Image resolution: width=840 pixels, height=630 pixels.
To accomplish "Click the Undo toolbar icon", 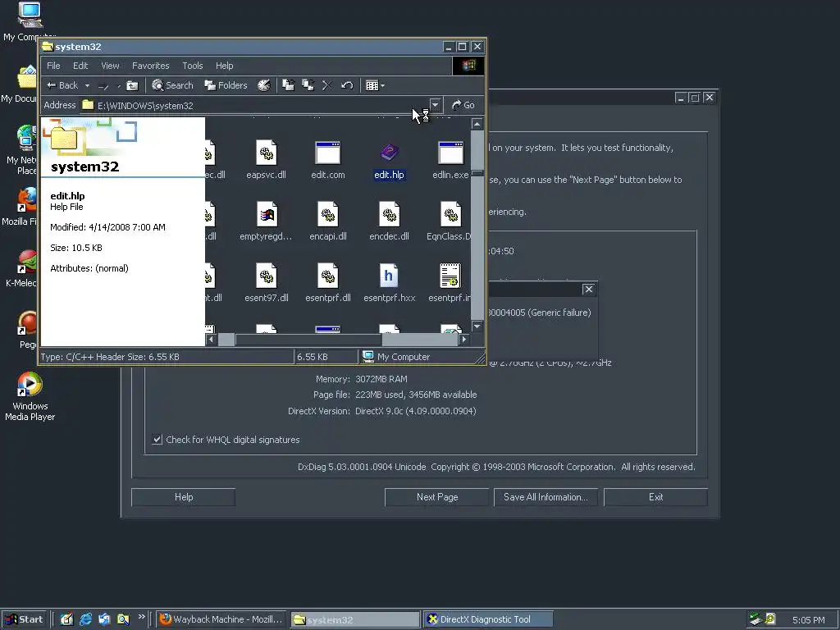I will 347,85.
